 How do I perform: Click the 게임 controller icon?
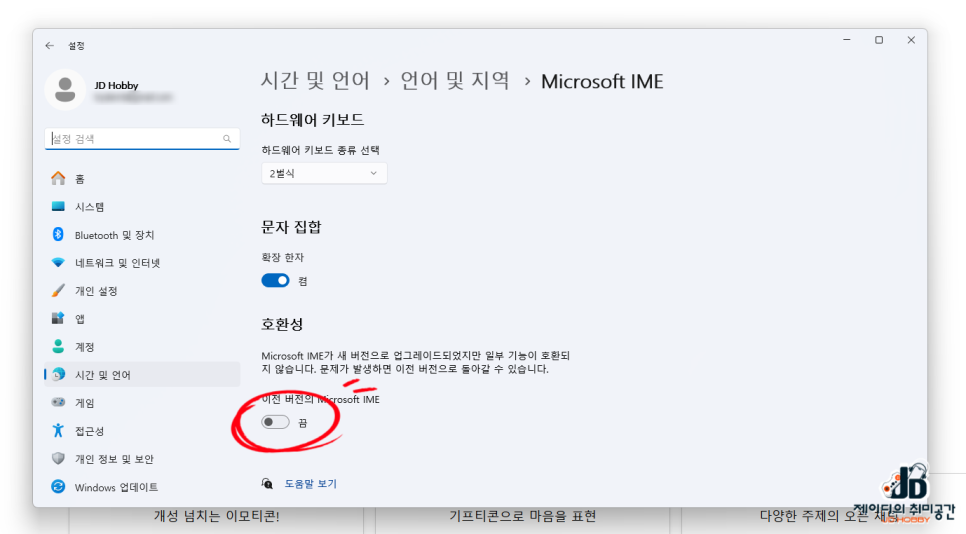(x=58, y=402)
